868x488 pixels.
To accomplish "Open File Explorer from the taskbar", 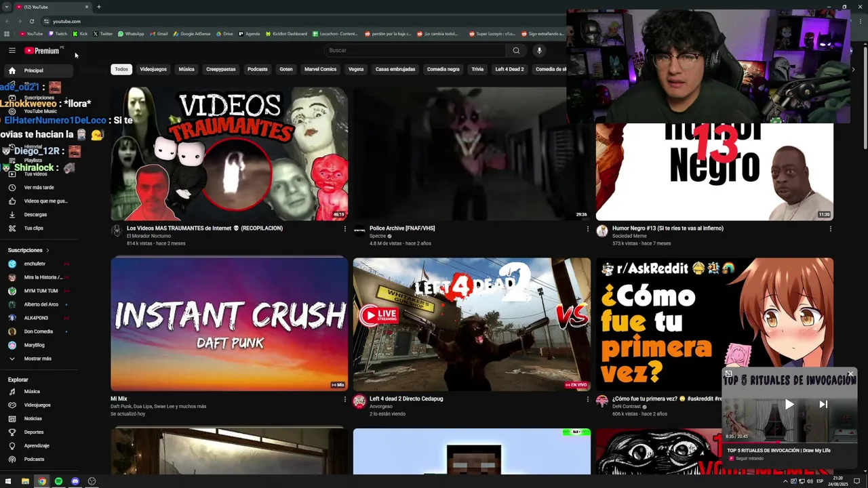I will point(25,481).
